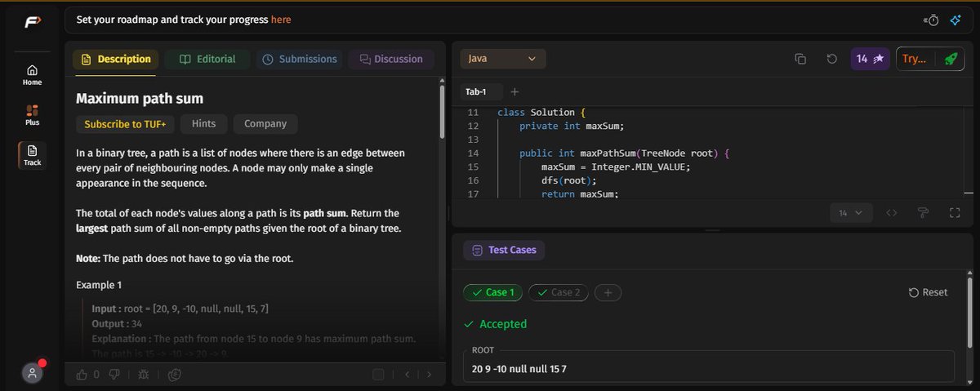Switch to the Submissions tab
Viewport: 980px width, 391px height.
coord(300,59)
